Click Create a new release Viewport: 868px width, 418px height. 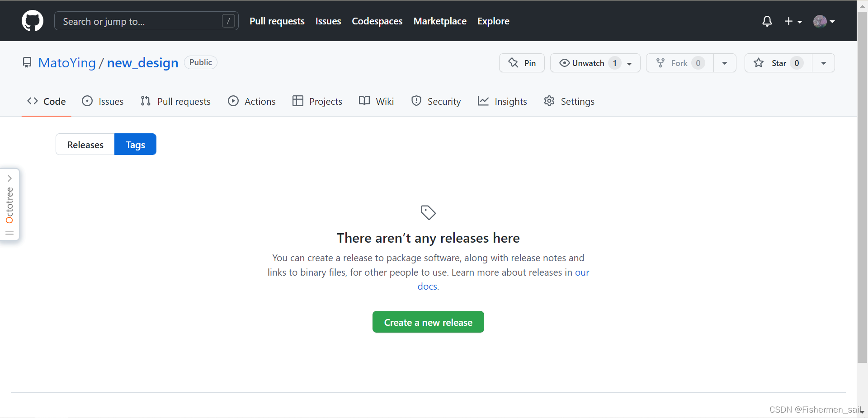(428, 322)
